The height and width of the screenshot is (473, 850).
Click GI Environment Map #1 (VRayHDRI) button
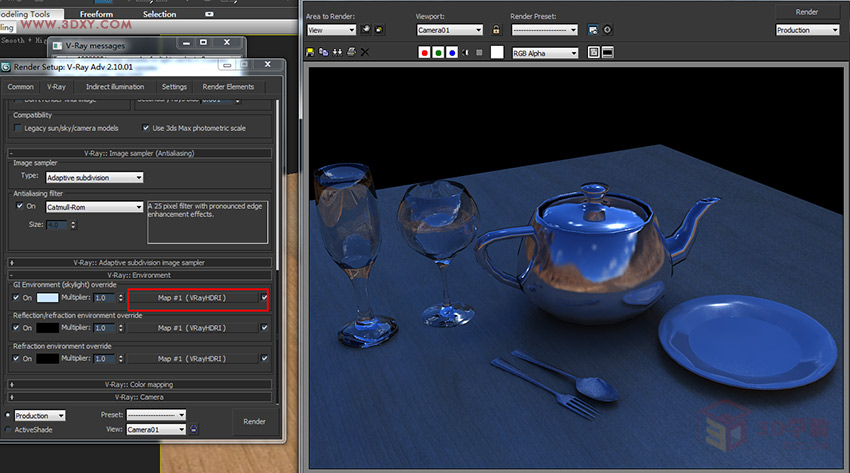pos(192,297)
